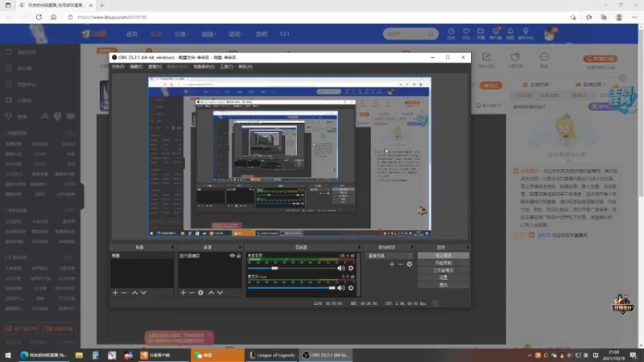Open Mic/Aux settings gear in mixer
This screenshot has width=644, height=362.
pos(351,288)
